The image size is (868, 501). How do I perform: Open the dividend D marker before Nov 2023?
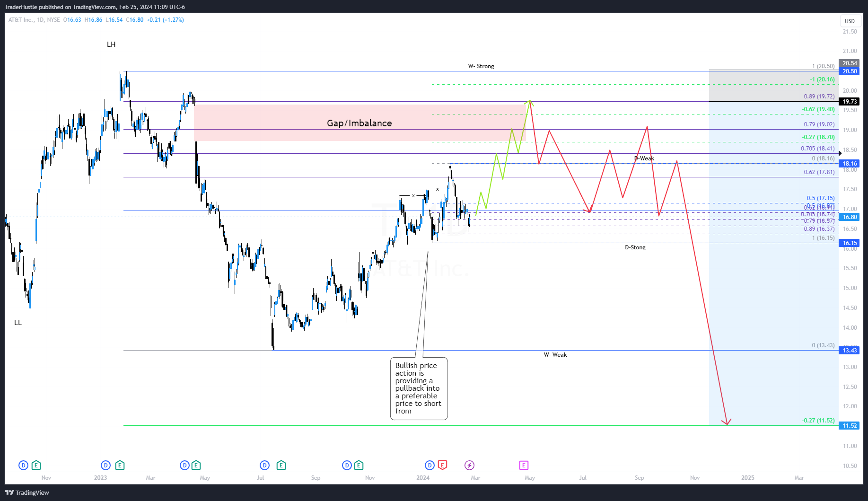click(x=347, y=466)
